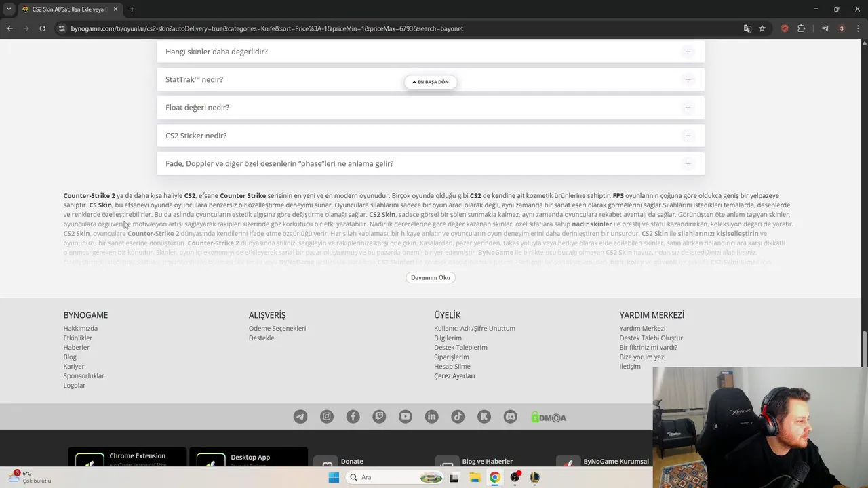Open Hakkımızda link
The height and width of the screenshot is (488, 868).
tap(81, 328)
